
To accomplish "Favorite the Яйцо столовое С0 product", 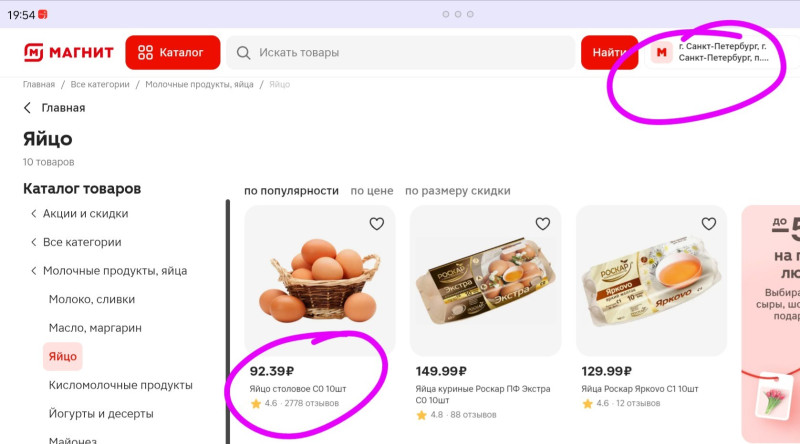I will pyautogui.click(x=377, y=224).
